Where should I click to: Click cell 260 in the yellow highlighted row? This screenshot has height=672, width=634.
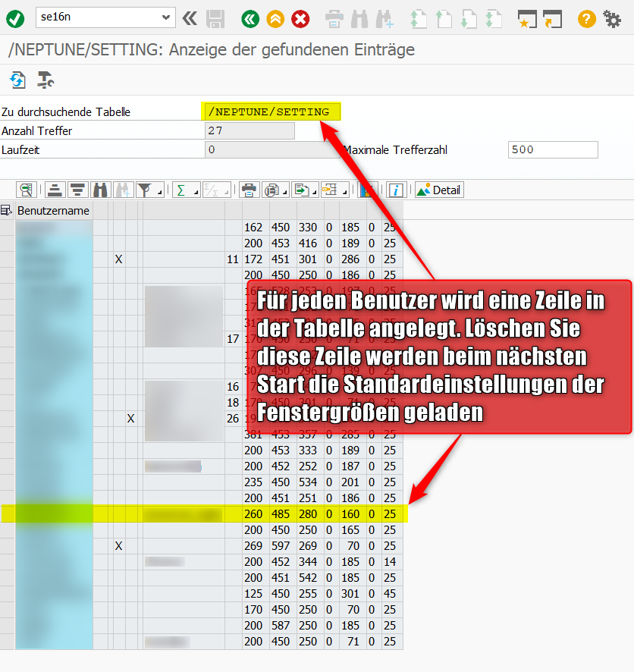click(256, 513)
